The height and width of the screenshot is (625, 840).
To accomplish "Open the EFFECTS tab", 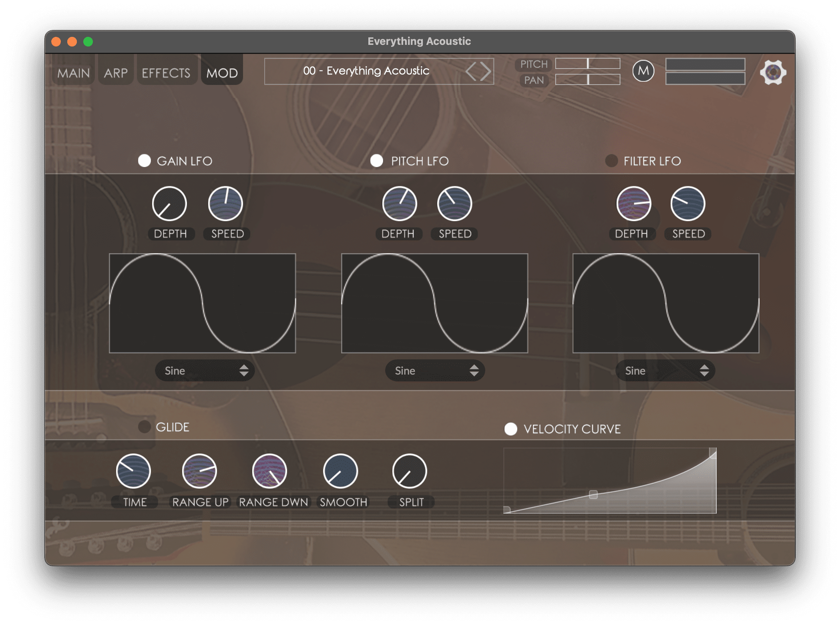I will [x=166, y=72].
